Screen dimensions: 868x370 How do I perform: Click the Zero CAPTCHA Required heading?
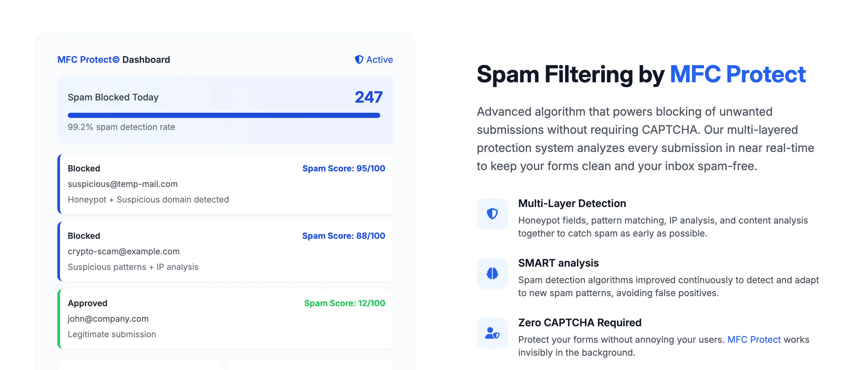point(580,322)
